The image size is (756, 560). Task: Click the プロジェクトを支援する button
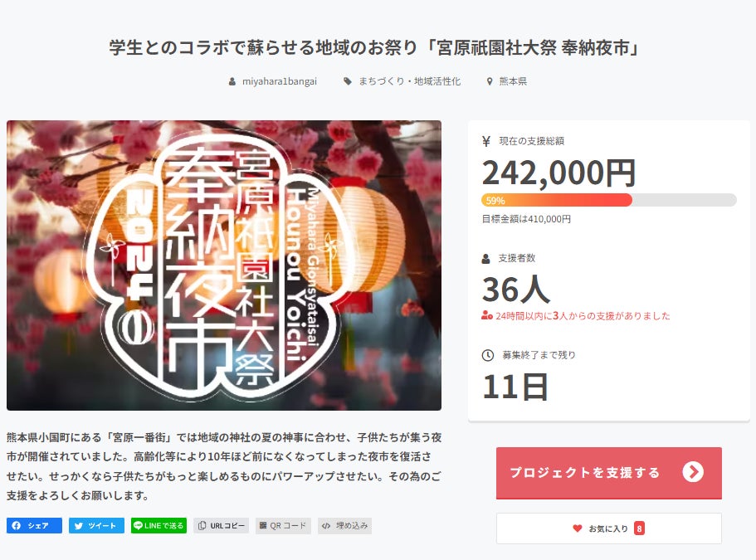[609, 473]
